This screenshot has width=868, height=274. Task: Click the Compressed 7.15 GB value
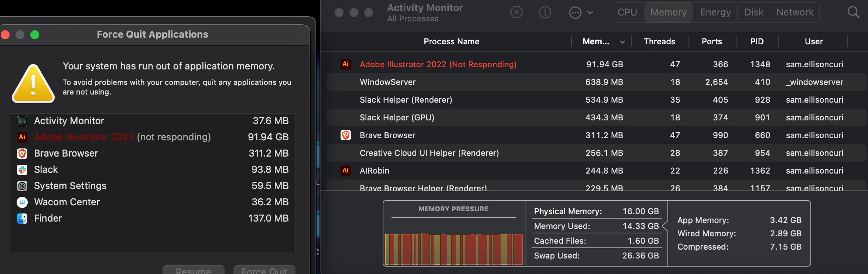click(786, 247)
